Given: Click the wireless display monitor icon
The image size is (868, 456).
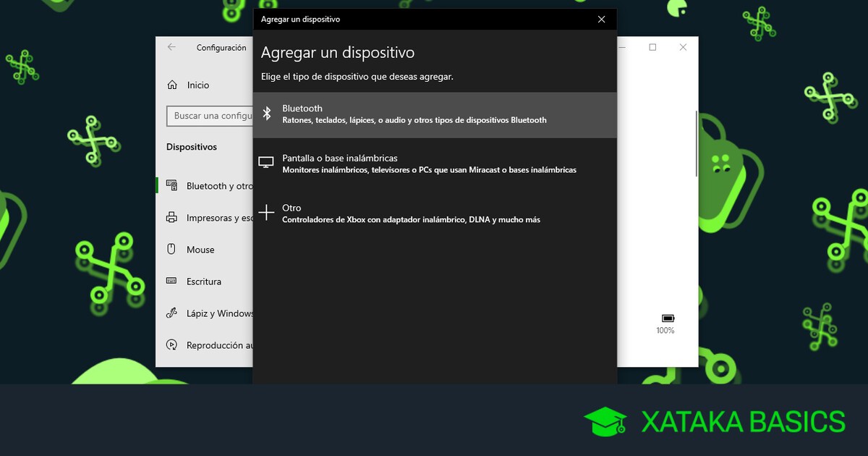Looking at the screenshot, I should pos(267,164).
